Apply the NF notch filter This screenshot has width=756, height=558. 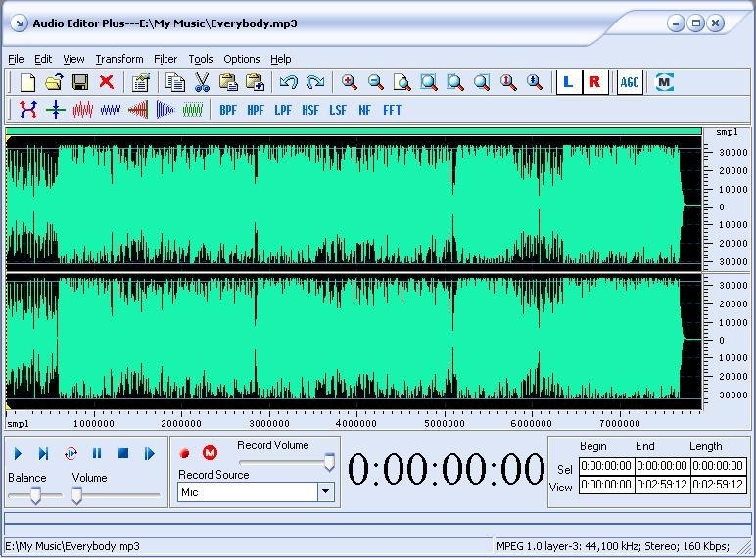[x=365, y=110]
